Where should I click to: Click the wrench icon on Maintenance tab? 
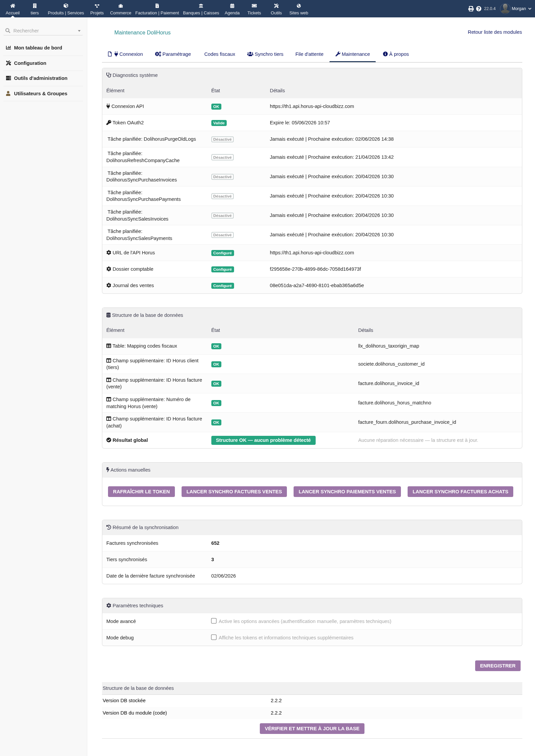click(338, 54)
